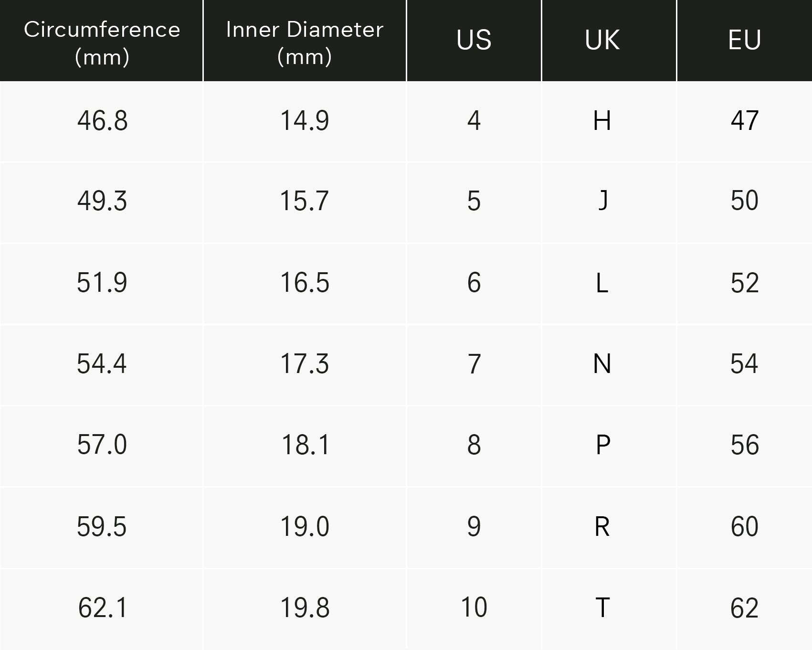Image resolution: width=812 pixels, height=650 pixels.
Task: Click UK size R cell
Action: (602, 527)
